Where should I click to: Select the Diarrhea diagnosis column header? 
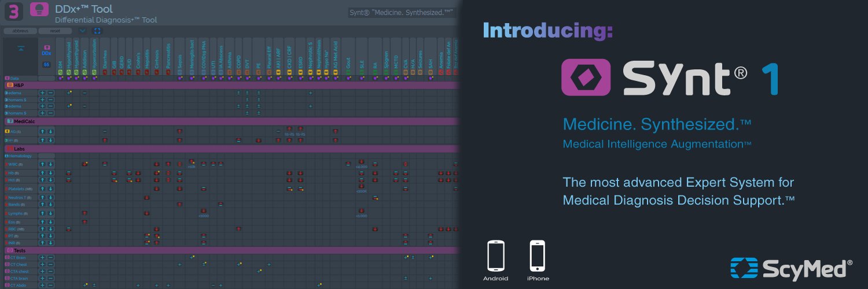point(105,57)
